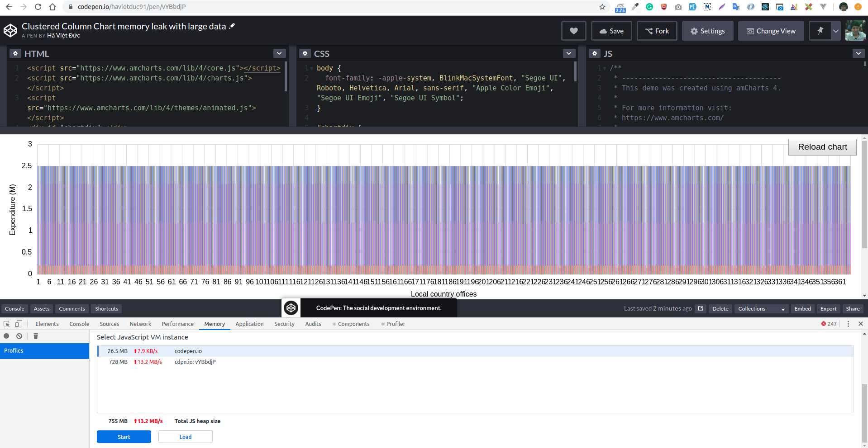Bookmark this page with the star icon
868x448 pixels.
pos(602,7)
